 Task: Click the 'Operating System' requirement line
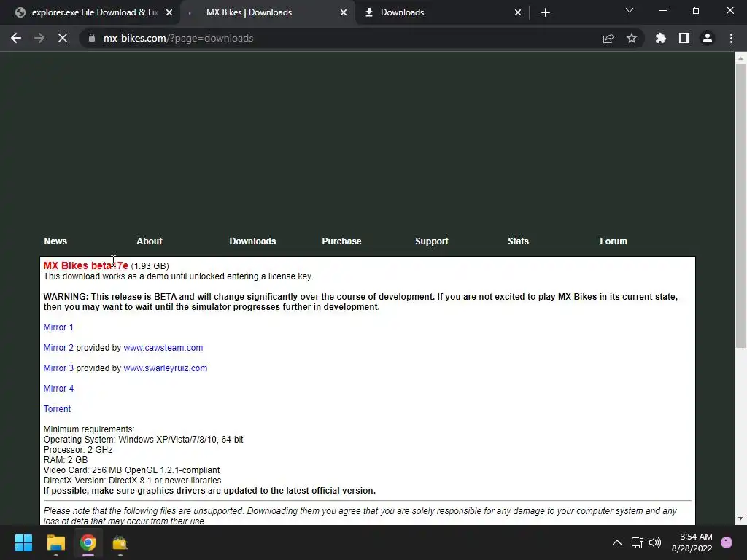click(x=144, y=440)
